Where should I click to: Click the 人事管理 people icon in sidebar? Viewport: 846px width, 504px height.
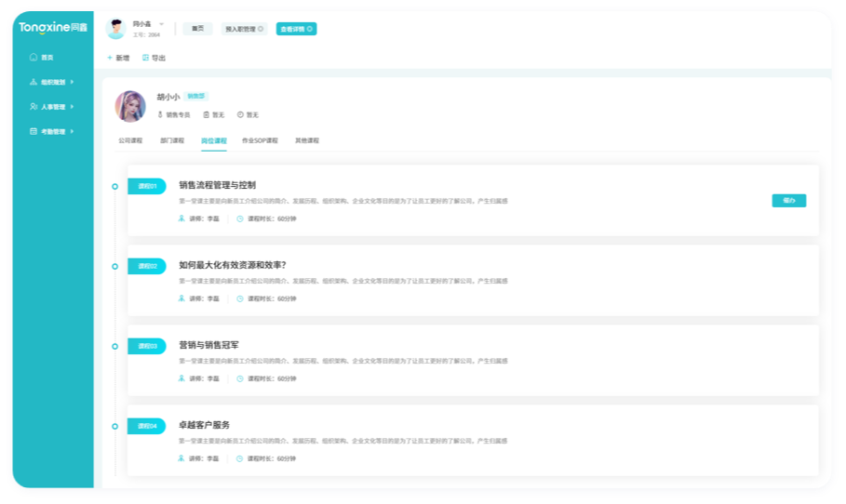coord(34,107)
